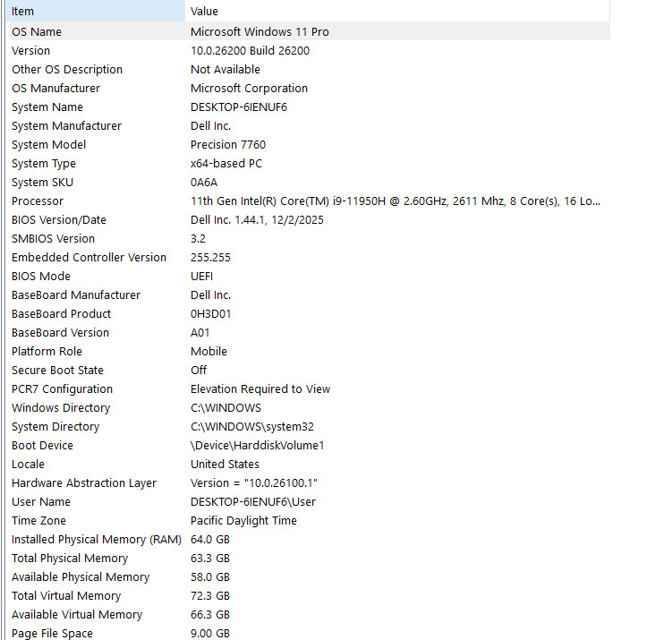Viewport: 672px width, 640px height.
Task: Click the UEFI value
Action: coord(202,277)
